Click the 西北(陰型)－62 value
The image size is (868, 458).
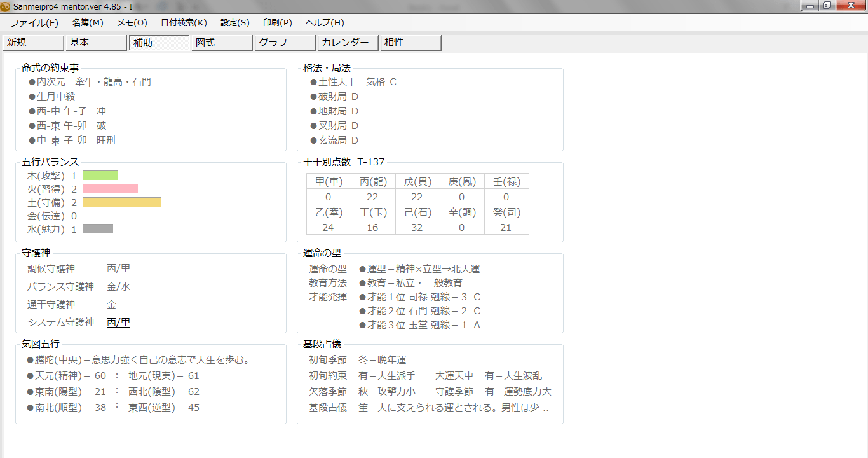coord(164,392)
